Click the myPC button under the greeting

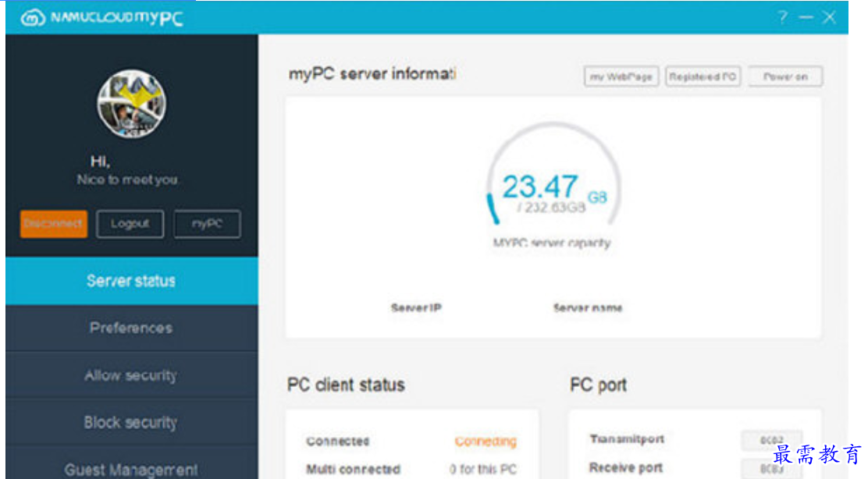(207, 224)
